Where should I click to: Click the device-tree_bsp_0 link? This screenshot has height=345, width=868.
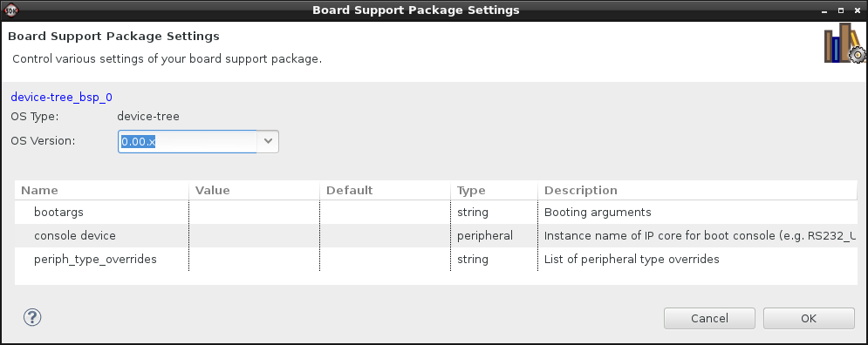click(x=61, y=98)
